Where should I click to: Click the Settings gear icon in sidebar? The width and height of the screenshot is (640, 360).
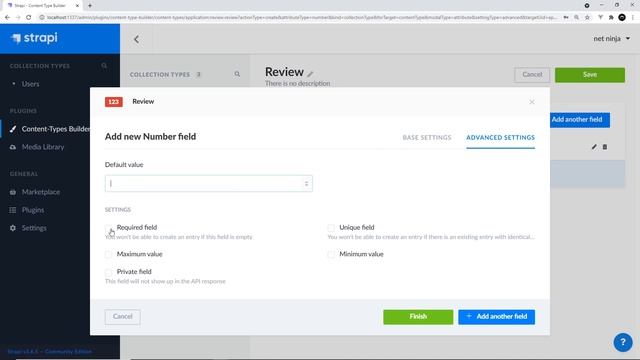pyautogui.click(x=13, y=228)
